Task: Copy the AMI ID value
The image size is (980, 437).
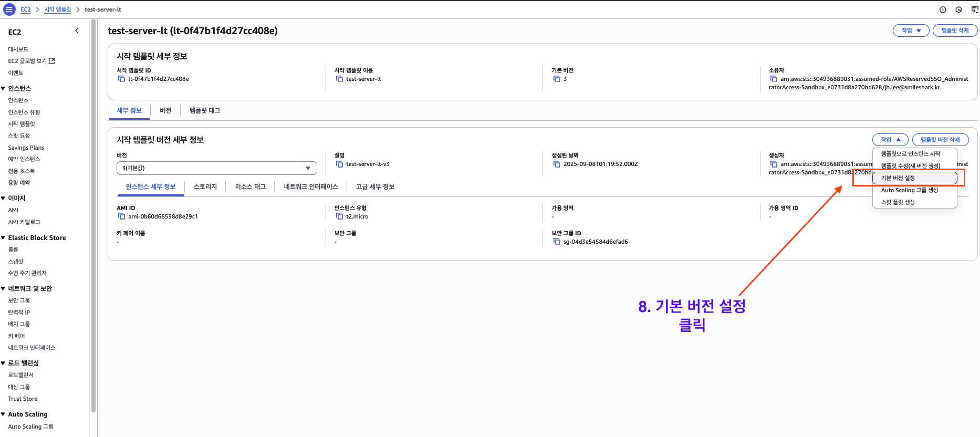Action: pyautogui.click(x=121, y=216)
